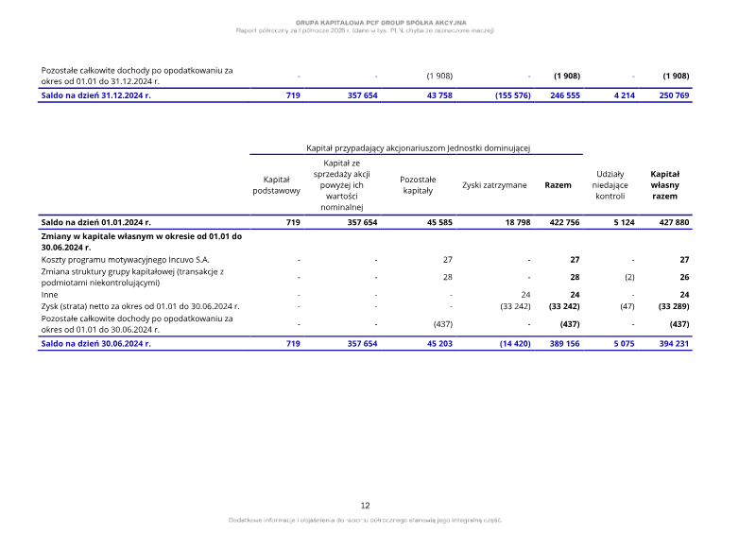Select the Kapitał własny razem header
Viewport: 756px width, 534px height.
[x=664, y=185]
